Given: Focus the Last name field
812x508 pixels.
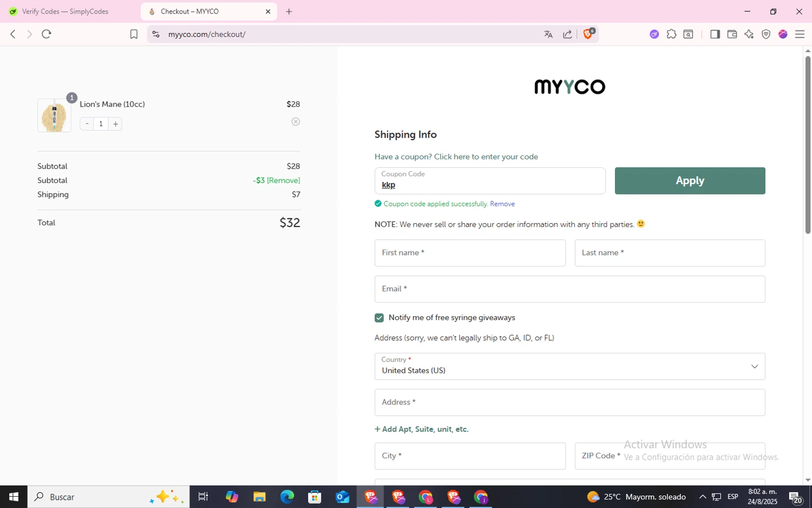Looking at the screenshot, I should click(670, 253).
